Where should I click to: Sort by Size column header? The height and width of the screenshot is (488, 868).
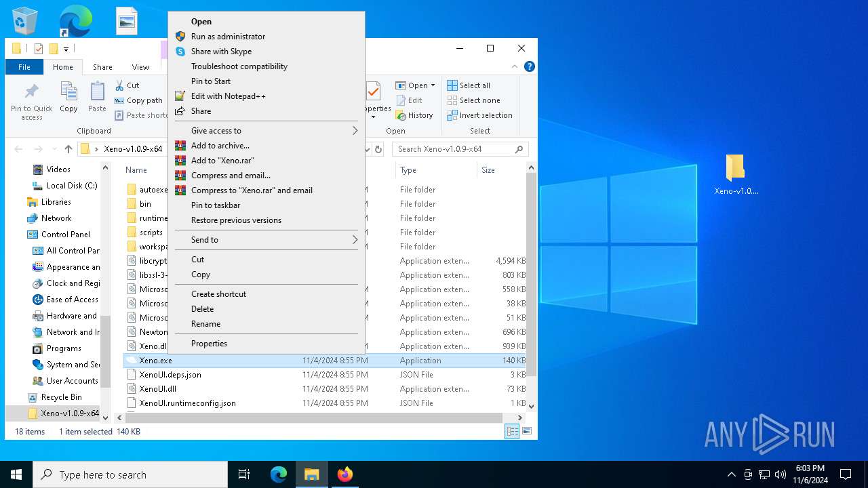pos(501,170)
